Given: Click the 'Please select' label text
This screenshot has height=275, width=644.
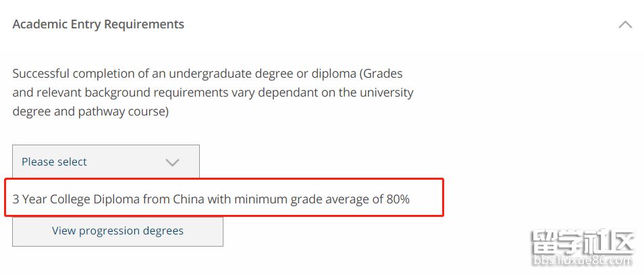Looking at the screenshot, I should pyautogui.click(x=54, y=162).
